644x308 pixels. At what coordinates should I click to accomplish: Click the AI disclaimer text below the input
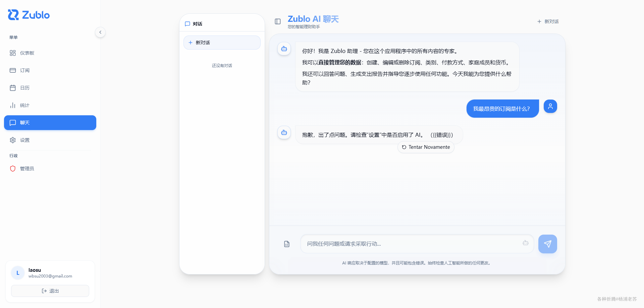(x=417, y=263)
